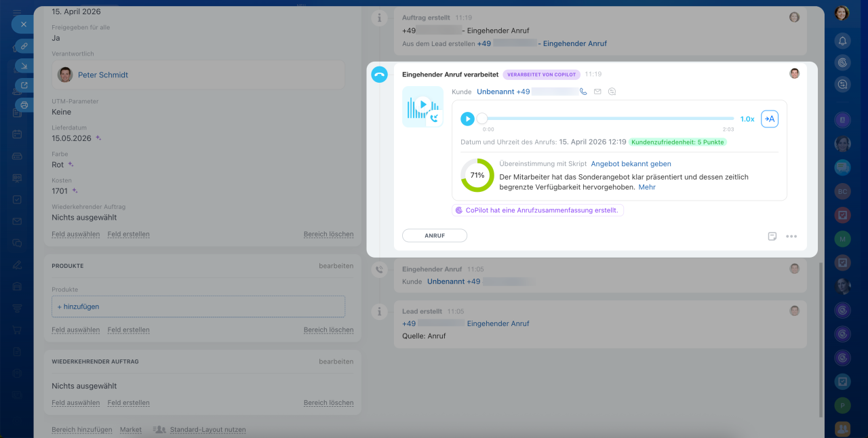This screenshot has width=868, height=438.
Task: Click the audio waveform recording thumbnail
Action: [x=422, y=106]
